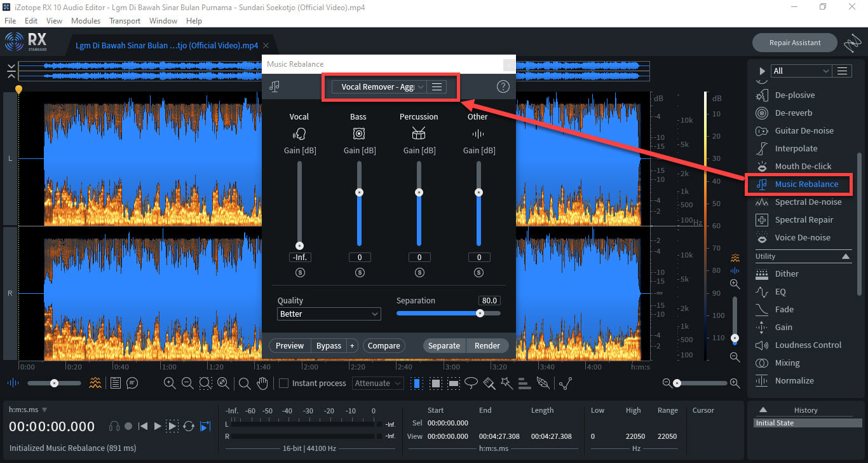Click the Bypass button

(329, 345)
